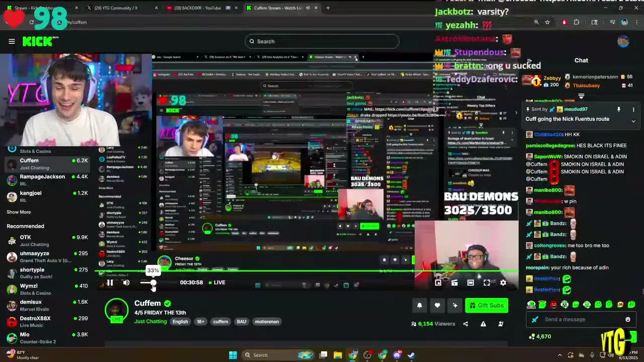
Task: Share the stream via share icon
Action: (465, 324)
